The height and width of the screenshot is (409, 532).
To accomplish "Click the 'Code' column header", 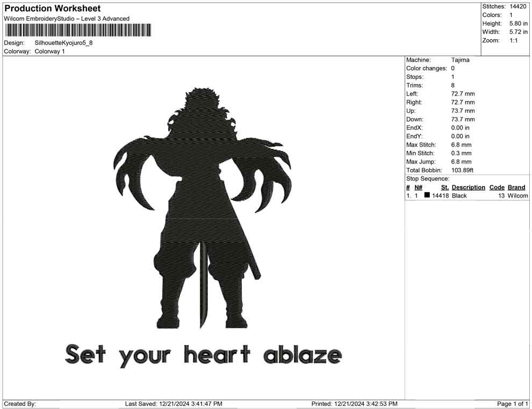I will tap(497, 187).
